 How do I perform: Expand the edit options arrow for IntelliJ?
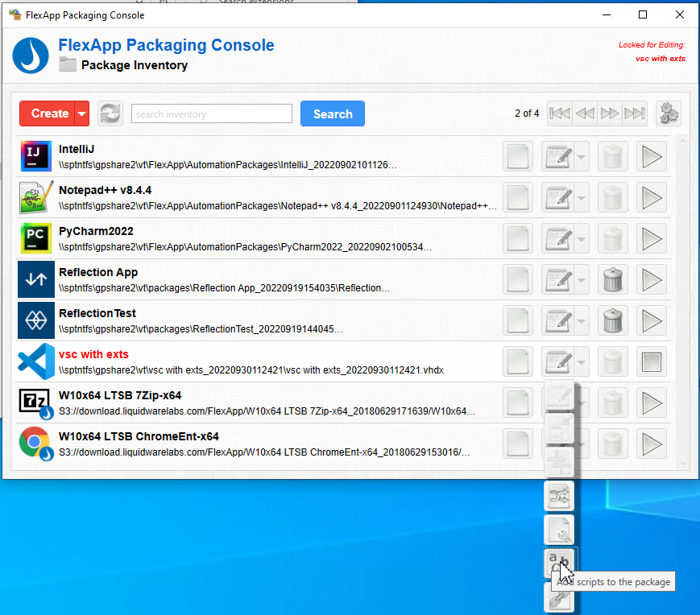point(582,156)
